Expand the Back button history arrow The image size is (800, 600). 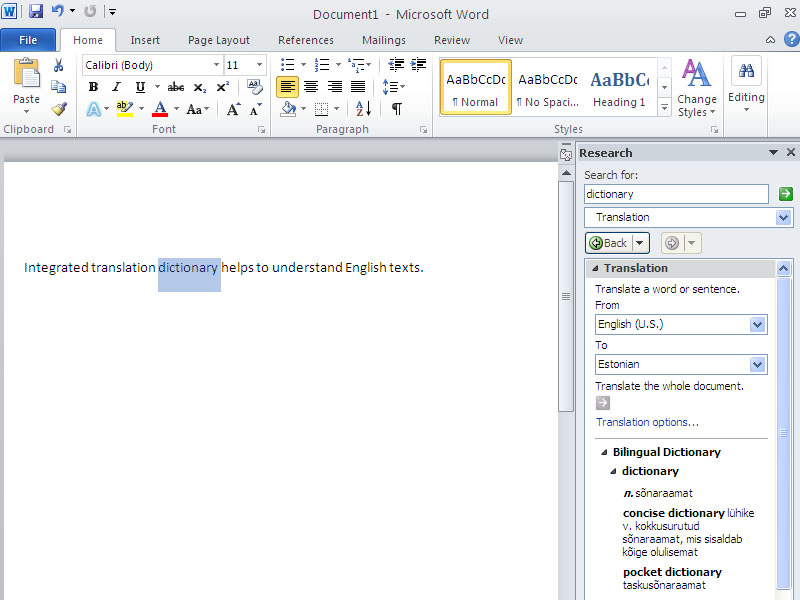click(x=640, y=243)
